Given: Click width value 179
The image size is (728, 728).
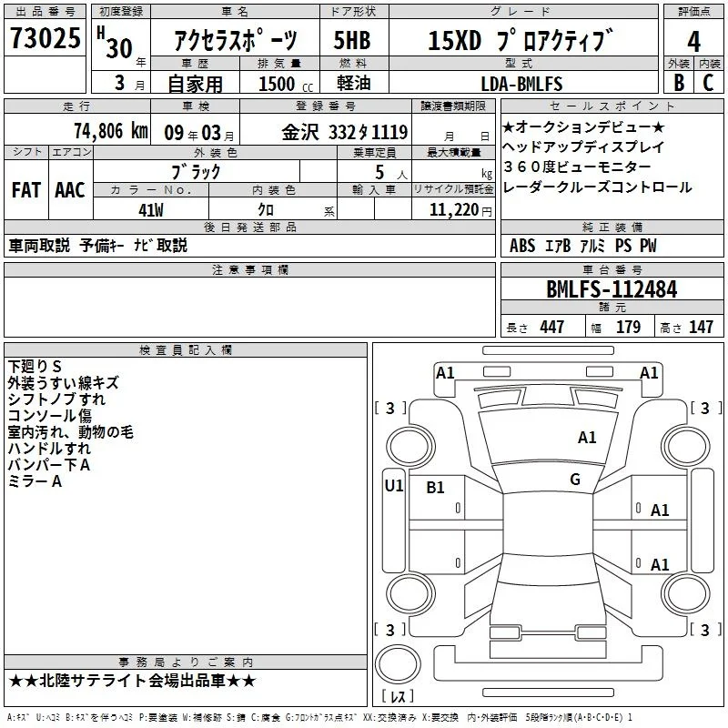Looking at the screenshot, I should [x=628, y=328].
